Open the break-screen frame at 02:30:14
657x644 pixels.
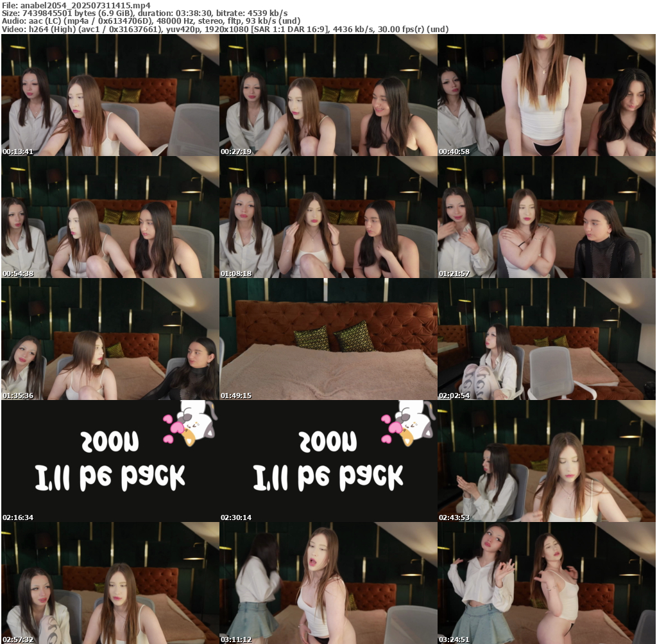[328, 461]
